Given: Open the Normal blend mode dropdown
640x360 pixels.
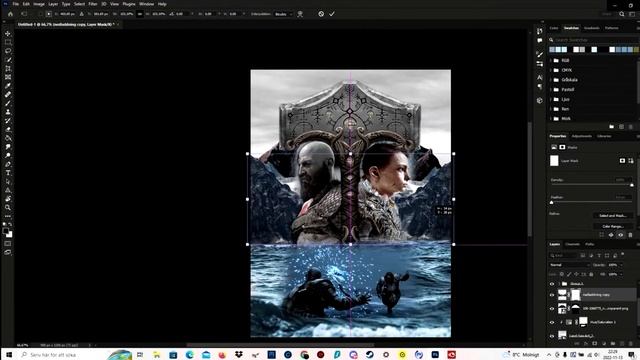Looking at the screenshot, I should [x=570, y=265].
